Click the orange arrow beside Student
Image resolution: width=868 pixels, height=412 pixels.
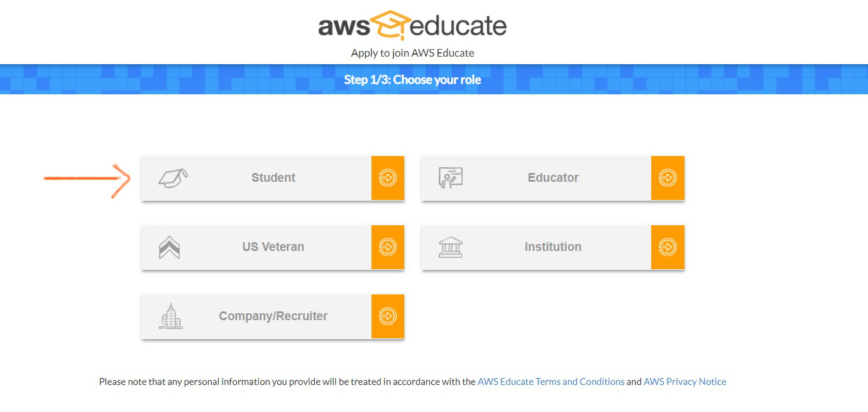click(x=388, y=178)
